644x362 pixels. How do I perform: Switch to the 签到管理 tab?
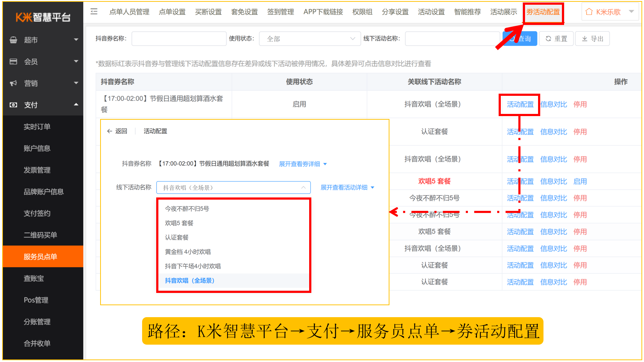pos(281,12)
